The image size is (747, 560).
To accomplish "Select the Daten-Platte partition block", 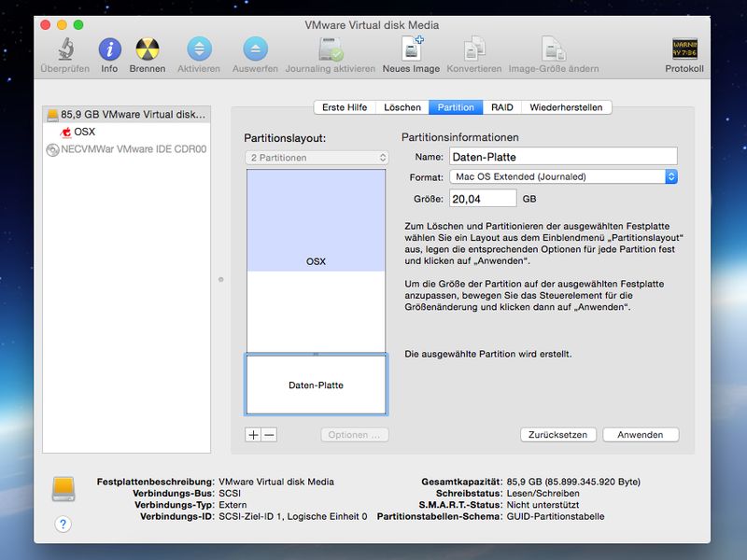I will tap(316, 385).
